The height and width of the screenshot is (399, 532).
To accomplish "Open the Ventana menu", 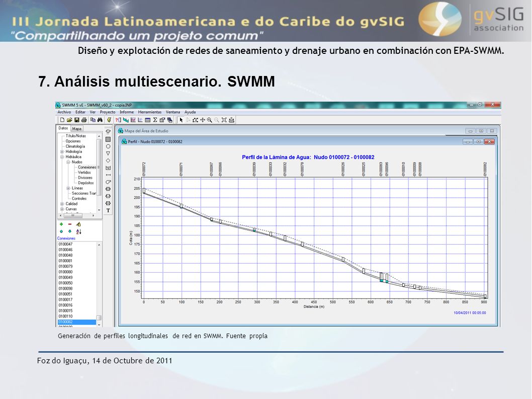I will pos(172,112).
